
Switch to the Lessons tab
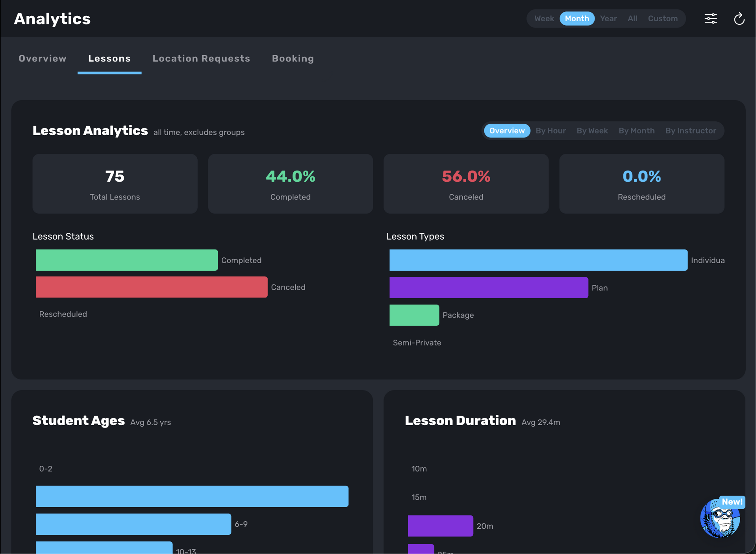(x=109, y=58)
